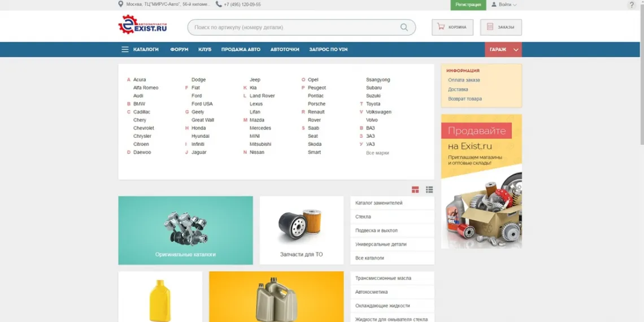
Task: Select the BMW brand link
Action: click(139, 104)
